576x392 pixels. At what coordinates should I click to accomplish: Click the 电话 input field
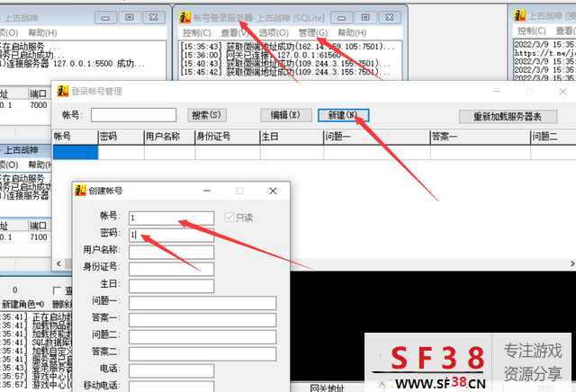click(x=171, y=371)
